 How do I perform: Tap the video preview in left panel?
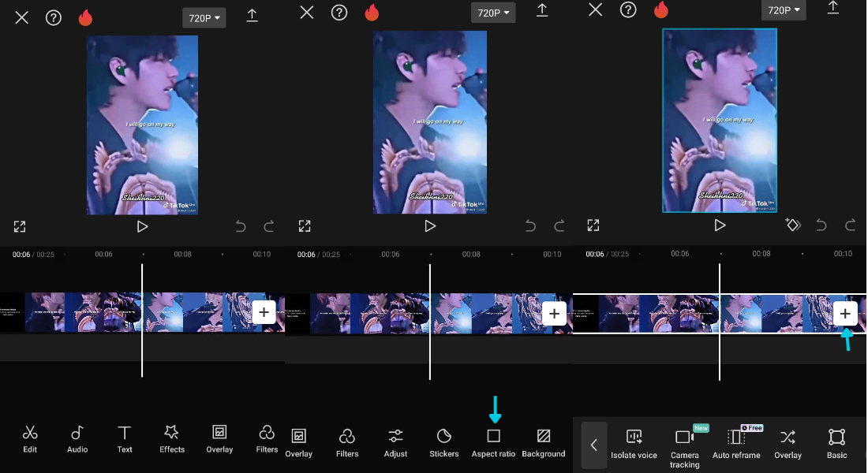142,125
